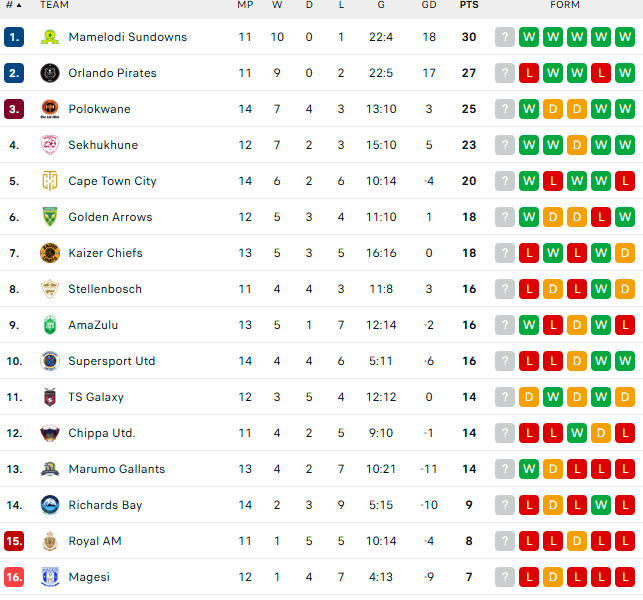The height and width of the screenshot is (600, 643).
Task: Sort standings by PTS column header
Action: (x=468, y=5)
